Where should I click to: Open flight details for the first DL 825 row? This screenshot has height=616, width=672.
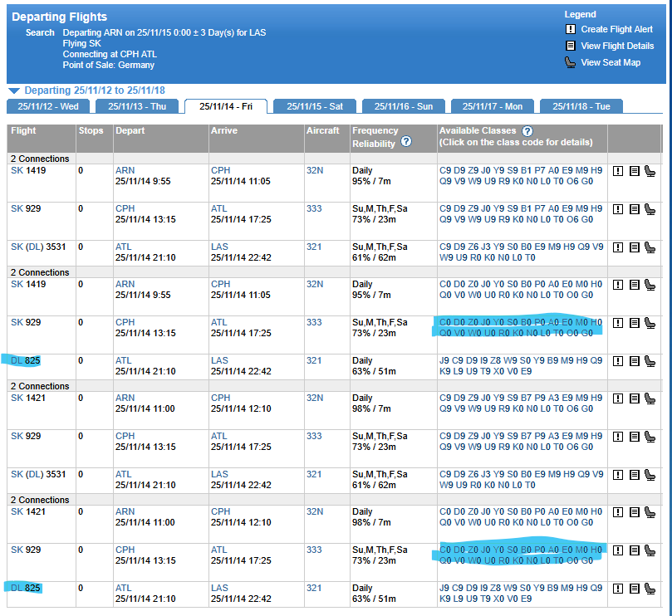(634, 361)
